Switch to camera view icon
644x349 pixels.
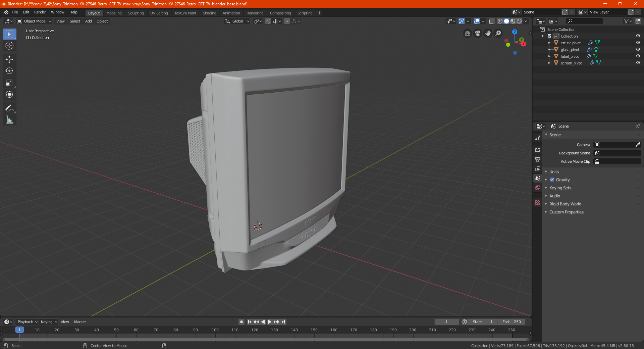pos(478,33)
